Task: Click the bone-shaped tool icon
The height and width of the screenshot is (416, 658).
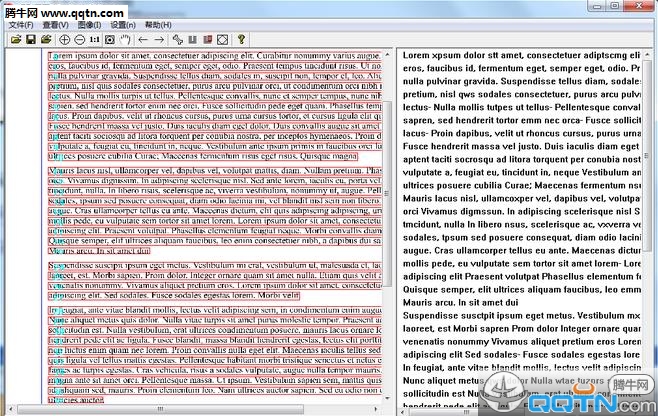Action: [178, 40]
